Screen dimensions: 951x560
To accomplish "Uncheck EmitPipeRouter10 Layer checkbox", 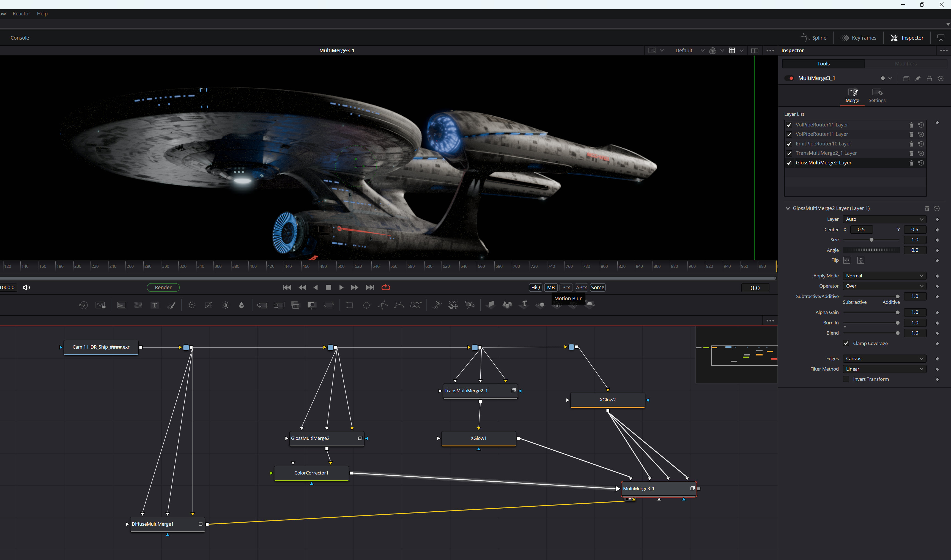I will [x=789, y=144].
